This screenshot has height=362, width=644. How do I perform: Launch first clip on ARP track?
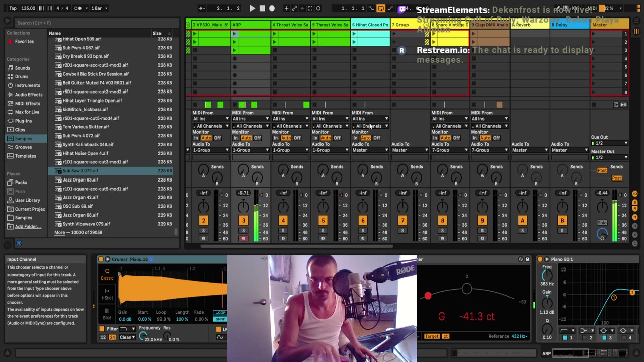(x=235, y=34)
